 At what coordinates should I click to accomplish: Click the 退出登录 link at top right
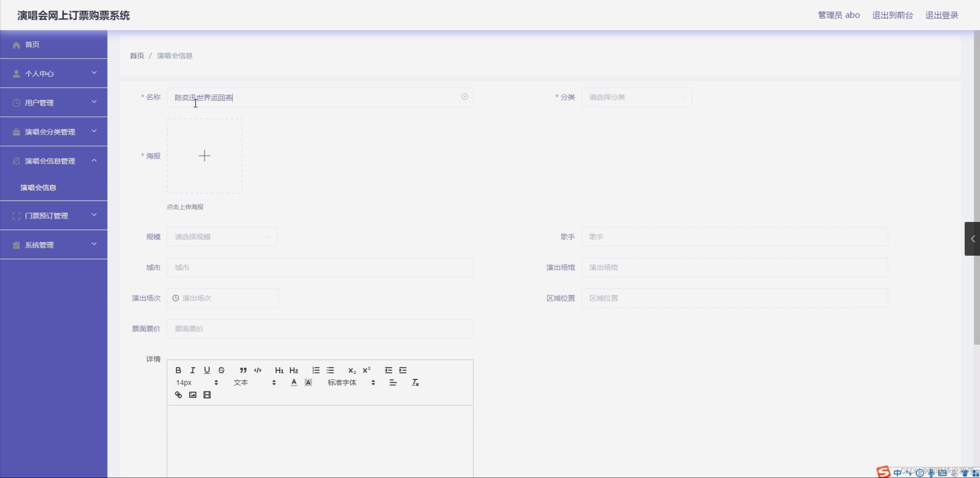(942, 15)
